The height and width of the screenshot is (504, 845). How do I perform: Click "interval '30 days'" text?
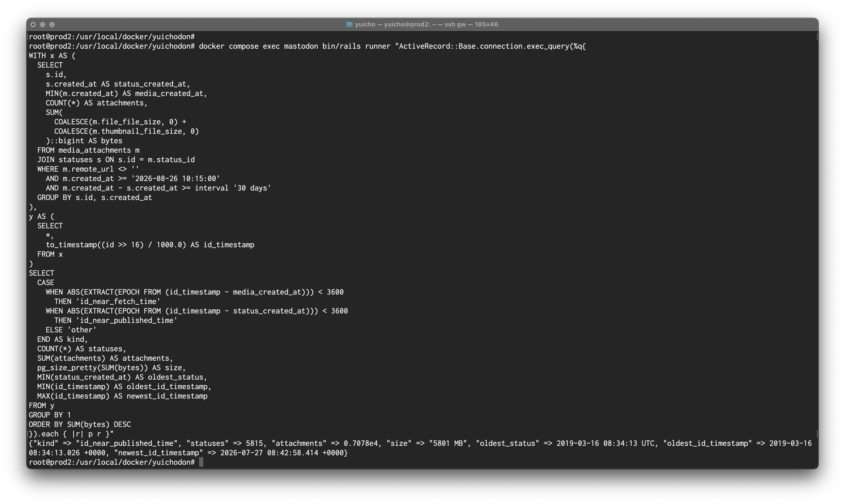coord(233,188)
